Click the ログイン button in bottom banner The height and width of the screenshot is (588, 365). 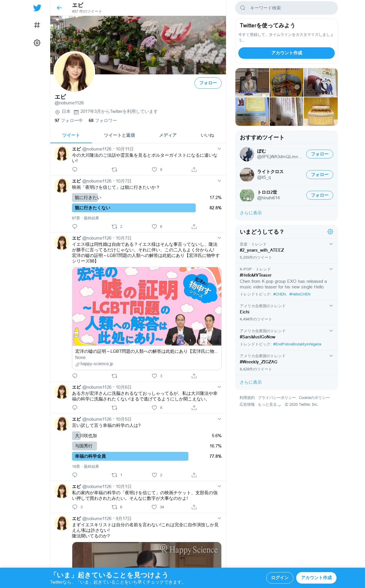[280, 578]
